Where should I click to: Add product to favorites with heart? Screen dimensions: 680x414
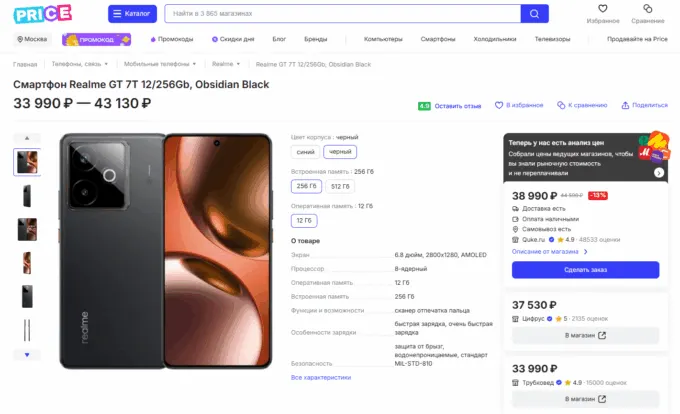click(499, 105)
